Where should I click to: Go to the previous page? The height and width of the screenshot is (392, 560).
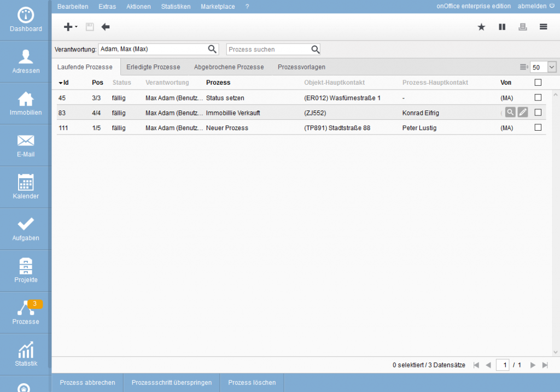(x=488, y=365)
